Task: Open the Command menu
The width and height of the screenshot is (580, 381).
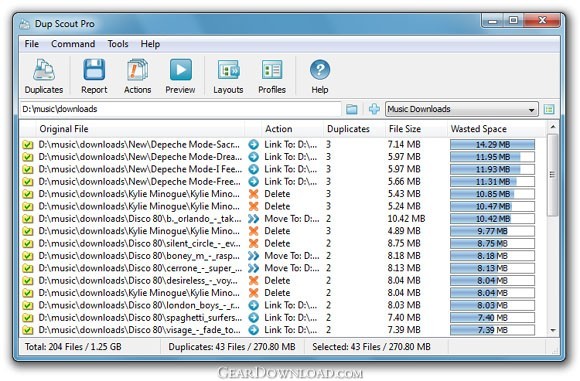Action: click(73, 44)
